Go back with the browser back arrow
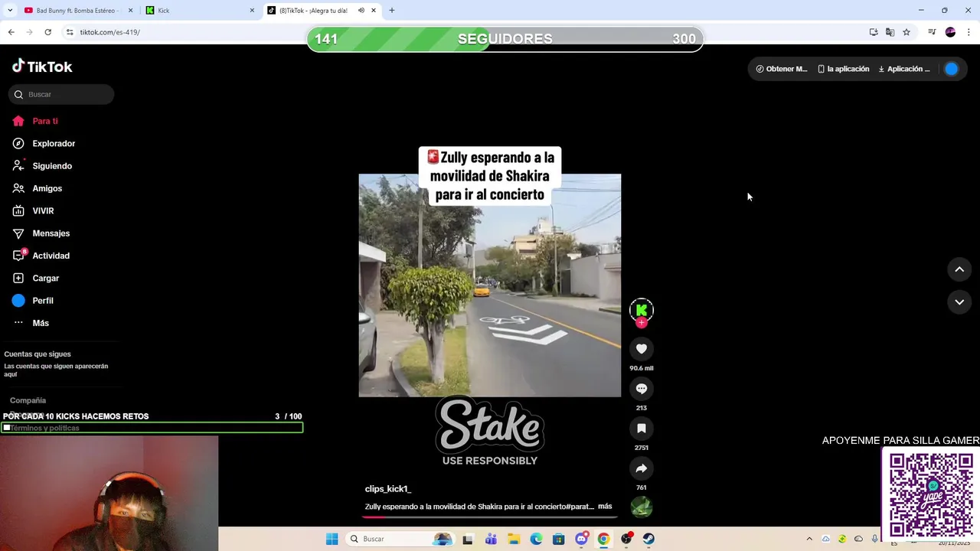 tap(11, 32)
